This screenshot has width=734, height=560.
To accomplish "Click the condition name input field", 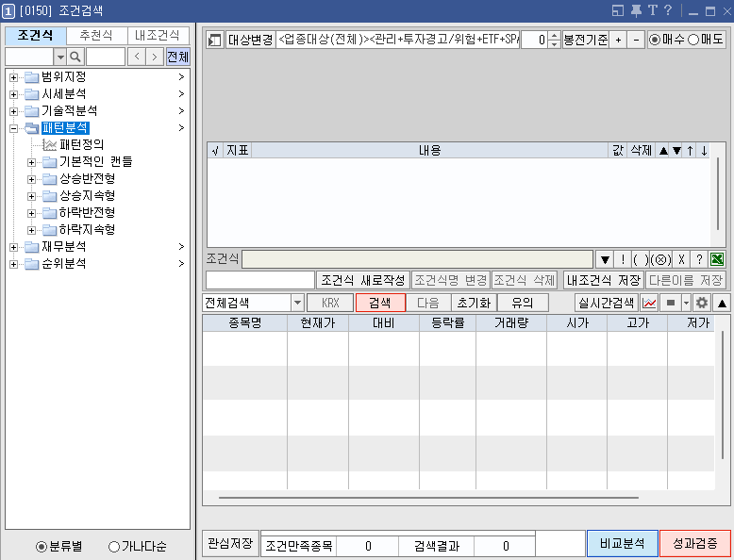I will click(260, 280).
